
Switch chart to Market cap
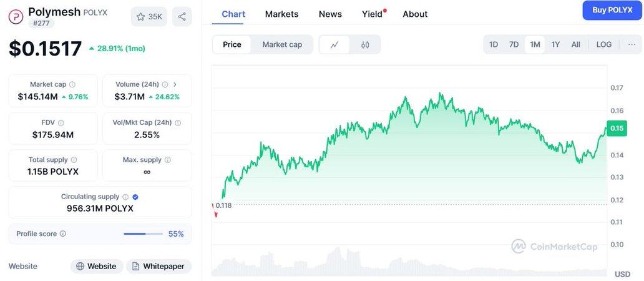(x=282, y=44)
